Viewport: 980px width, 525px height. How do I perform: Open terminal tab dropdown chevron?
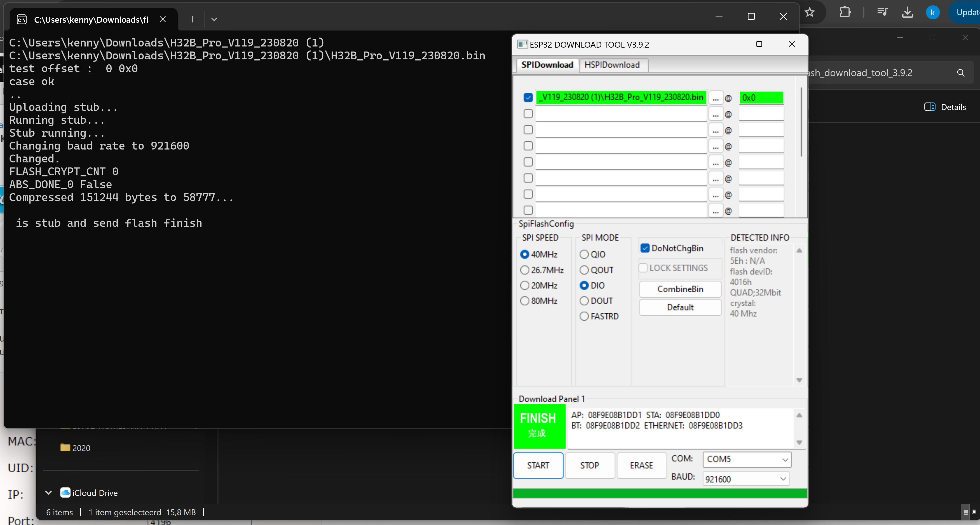(214, 19)
